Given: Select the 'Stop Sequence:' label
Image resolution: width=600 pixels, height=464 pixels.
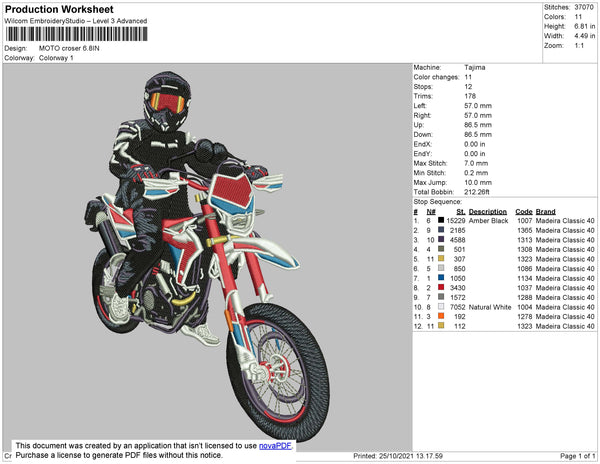Looking at the screenshot, I should (x=437, y=202).
